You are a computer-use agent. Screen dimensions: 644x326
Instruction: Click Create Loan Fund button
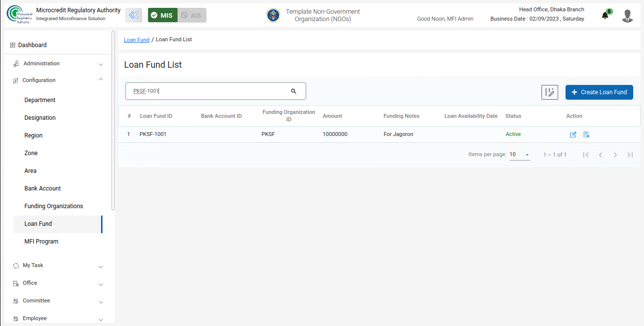coord(599,92)
